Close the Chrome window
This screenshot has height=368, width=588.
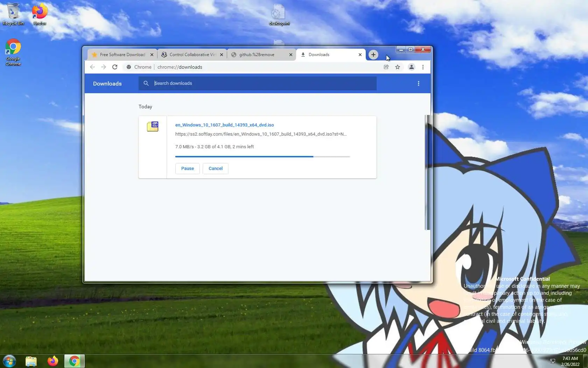pyautogui.click(x=423, y=49)
